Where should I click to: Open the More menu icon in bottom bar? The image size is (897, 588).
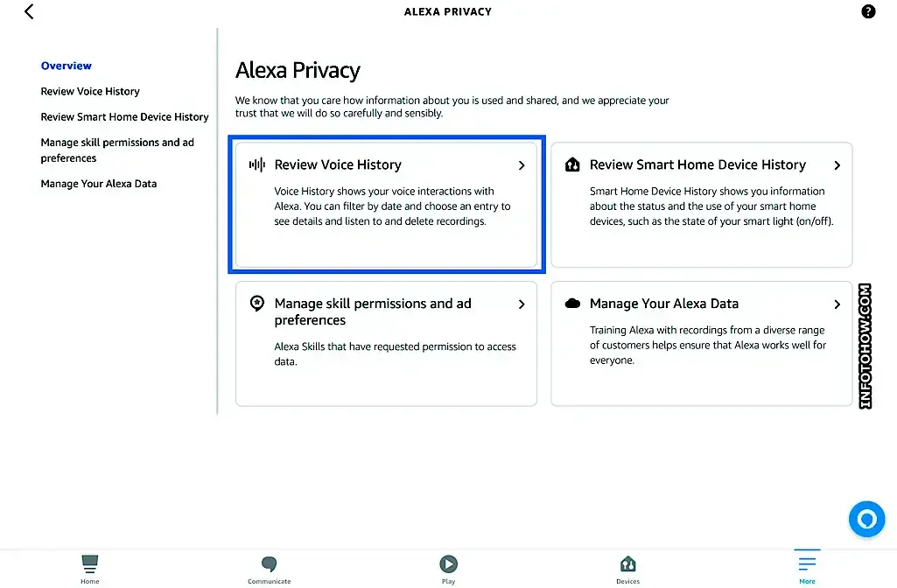point(807,563)
